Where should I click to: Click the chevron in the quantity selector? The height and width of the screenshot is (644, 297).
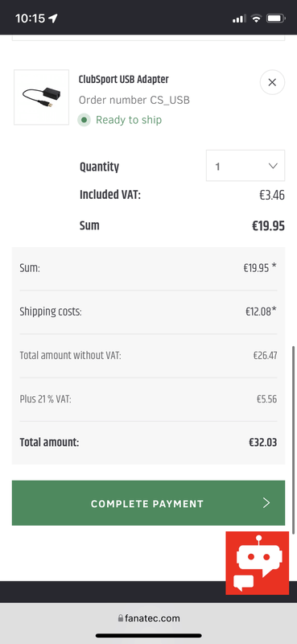(x=273, y=166)
